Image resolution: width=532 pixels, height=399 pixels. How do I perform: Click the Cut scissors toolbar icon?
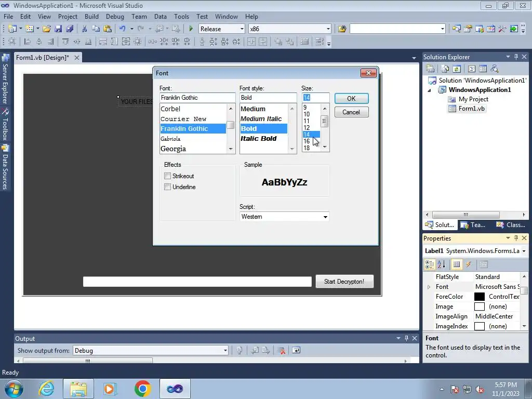pyautogui.click(x=85, y=29)
